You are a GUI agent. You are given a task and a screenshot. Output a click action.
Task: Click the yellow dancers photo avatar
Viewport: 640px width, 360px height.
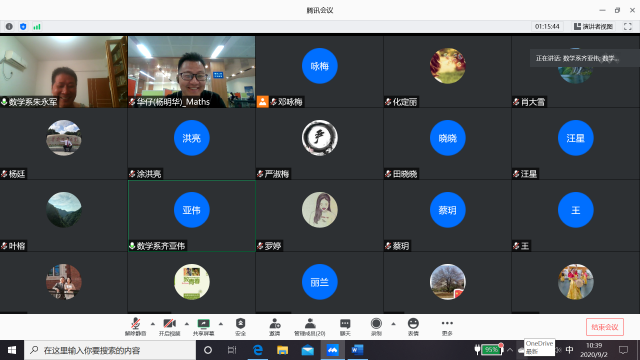pos(576,282)
